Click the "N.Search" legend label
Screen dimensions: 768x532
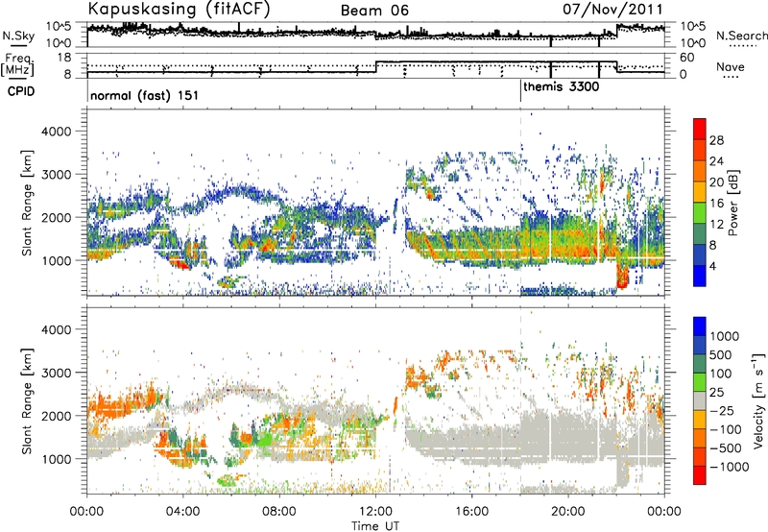tap(741, 36)
